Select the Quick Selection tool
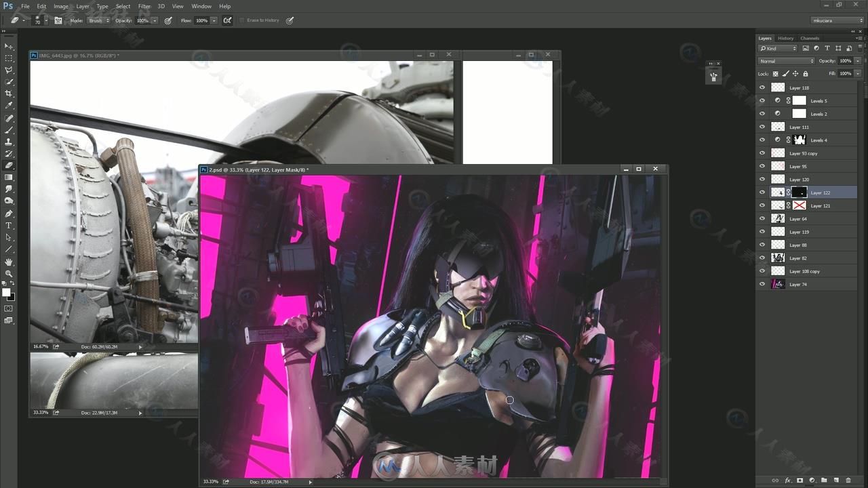Image resolution: width=868 pixels, height=488 pixels. [x=9, y=82]
